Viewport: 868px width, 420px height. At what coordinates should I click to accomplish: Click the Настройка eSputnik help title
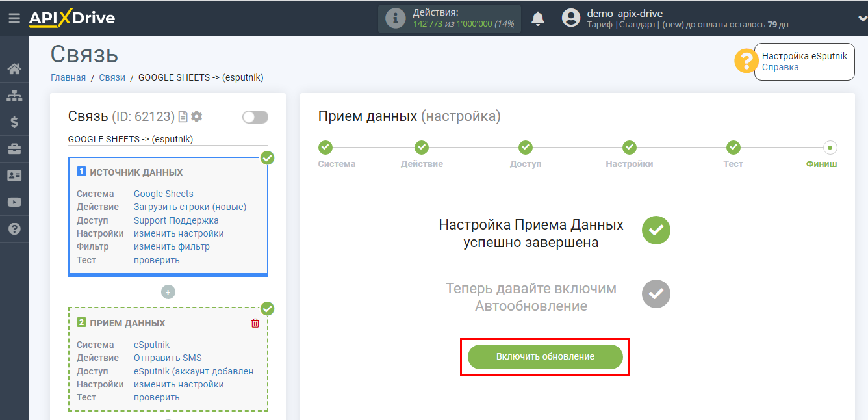coord(804,56)
